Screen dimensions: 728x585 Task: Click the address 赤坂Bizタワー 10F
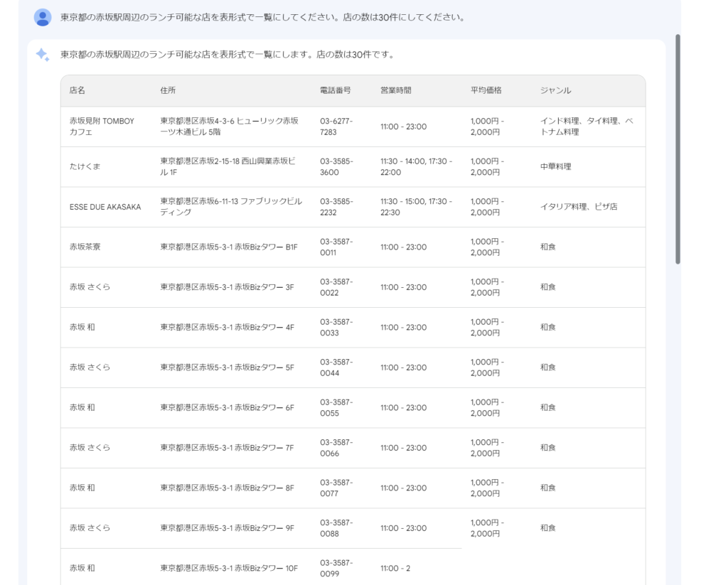tap(229, 568)
